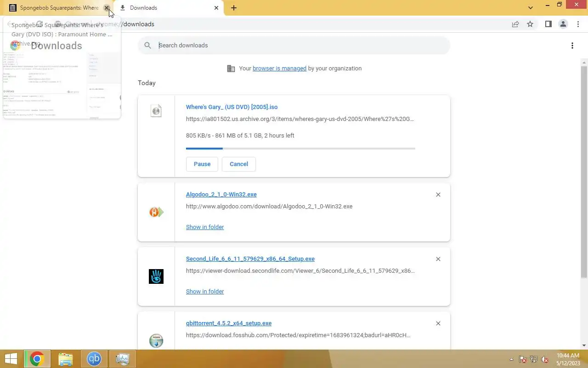Open the 'browser is managed' link
Viewport: 588px width, 368px height.
[279, 68]
